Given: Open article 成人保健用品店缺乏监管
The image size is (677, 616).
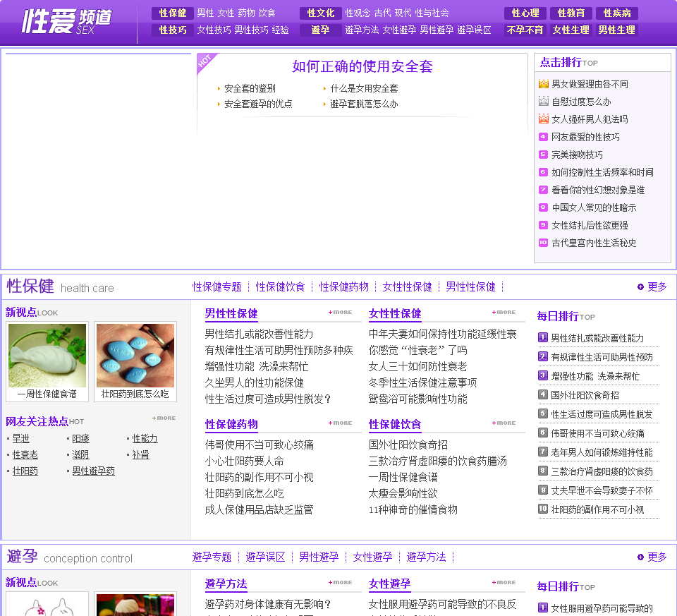Looking at the screenshot, I should tap(259, 509).
